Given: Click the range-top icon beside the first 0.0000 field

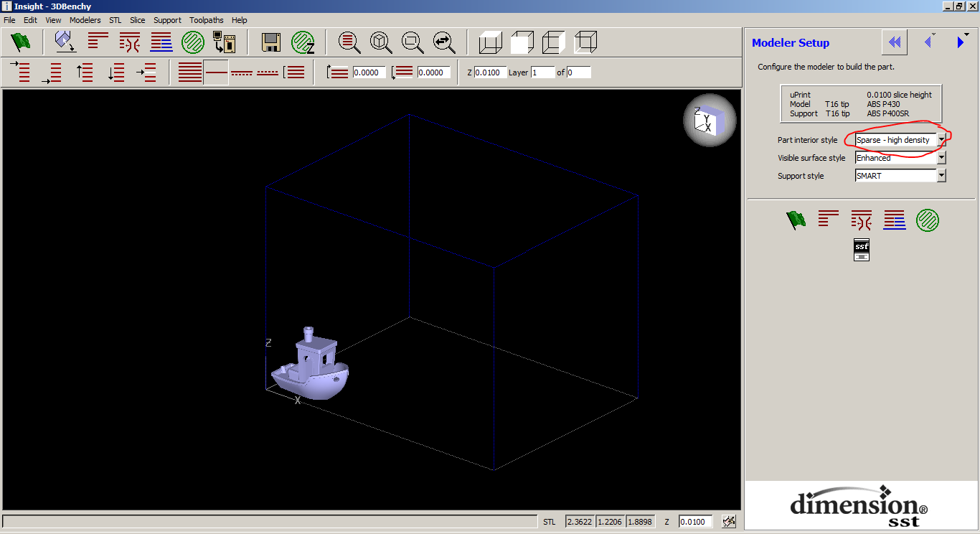Looking at the screenshot, I should point(337,72).
